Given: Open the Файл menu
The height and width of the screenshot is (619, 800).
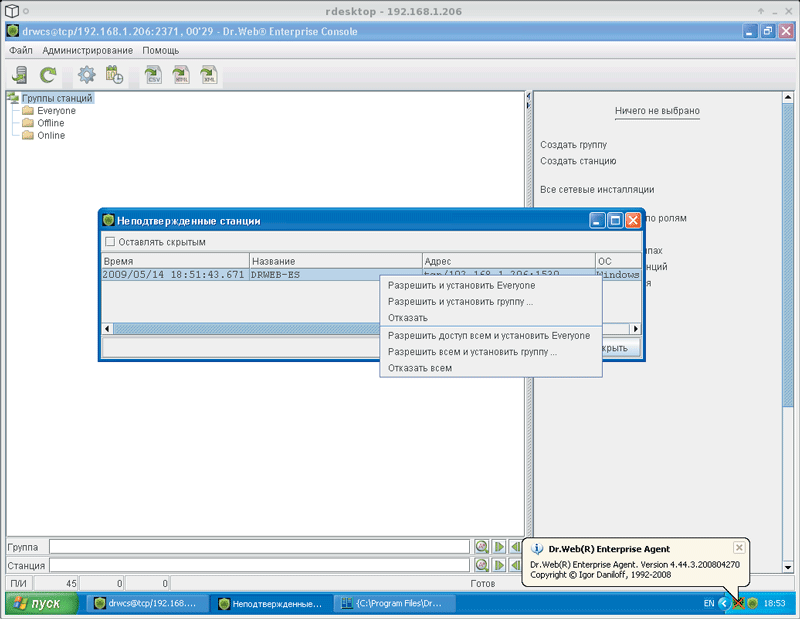Looking at the screenshot, I should pyautogui.click(x=21, y=51).
